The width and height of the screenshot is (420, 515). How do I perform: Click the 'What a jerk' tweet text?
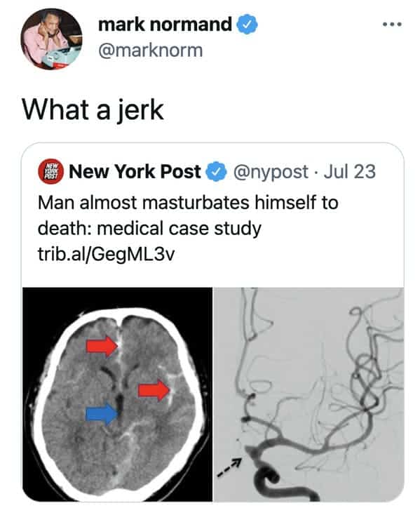coord(93,110)
